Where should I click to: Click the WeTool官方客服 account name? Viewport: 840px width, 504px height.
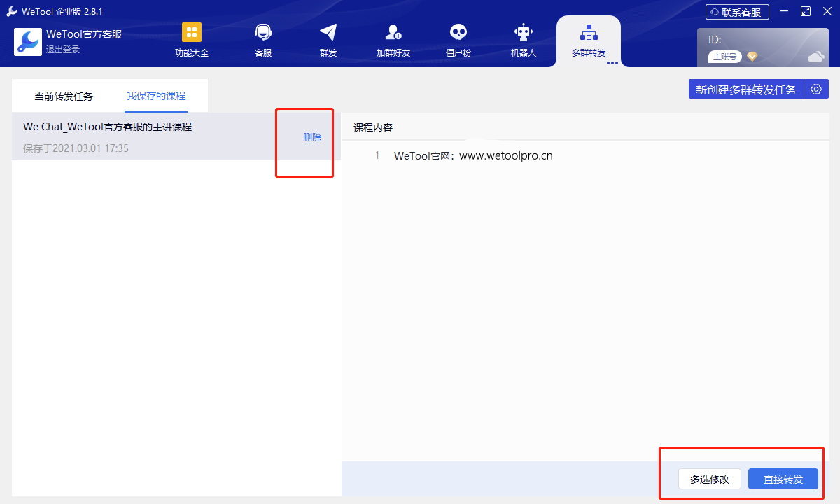(x=84, y=34)
